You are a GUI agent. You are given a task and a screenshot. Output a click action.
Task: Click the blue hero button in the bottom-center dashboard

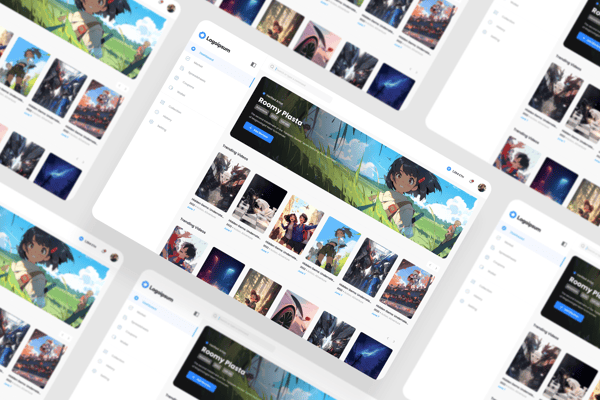click(x=201, y=381)
